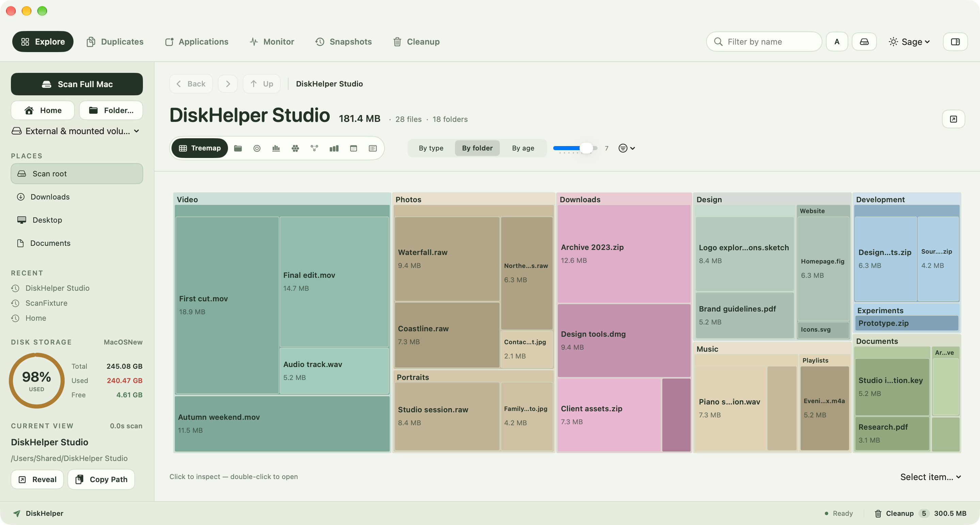Switch to the bubble cluster view icon
The image size is (980, 525).
[295, 148]
